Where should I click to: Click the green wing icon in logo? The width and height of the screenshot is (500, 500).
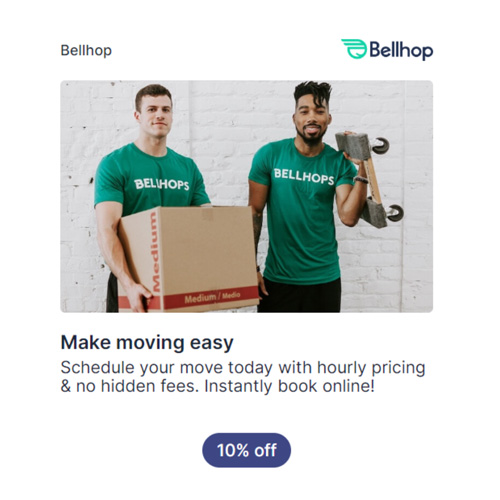click(x=354, y=49)
